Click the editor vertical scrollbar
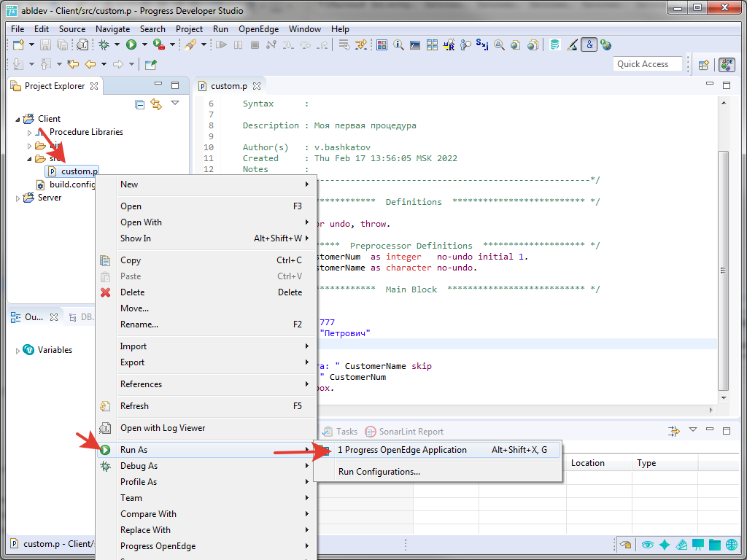 pos(724,270)
